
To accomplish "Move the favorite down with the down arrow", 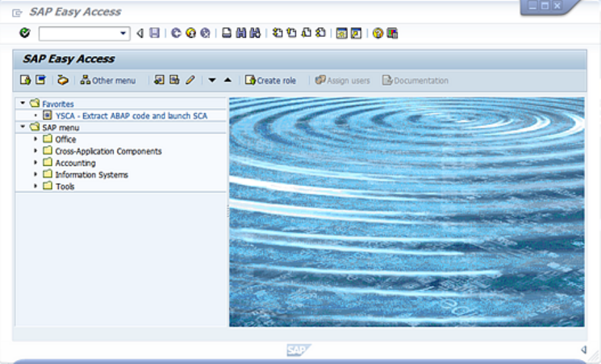I will [x=212, y=80].
